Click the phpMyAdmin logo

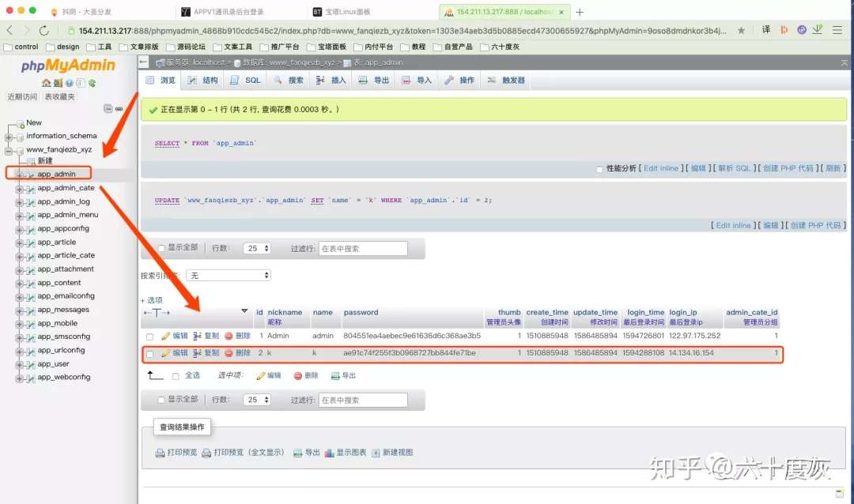tap(68, 66)
